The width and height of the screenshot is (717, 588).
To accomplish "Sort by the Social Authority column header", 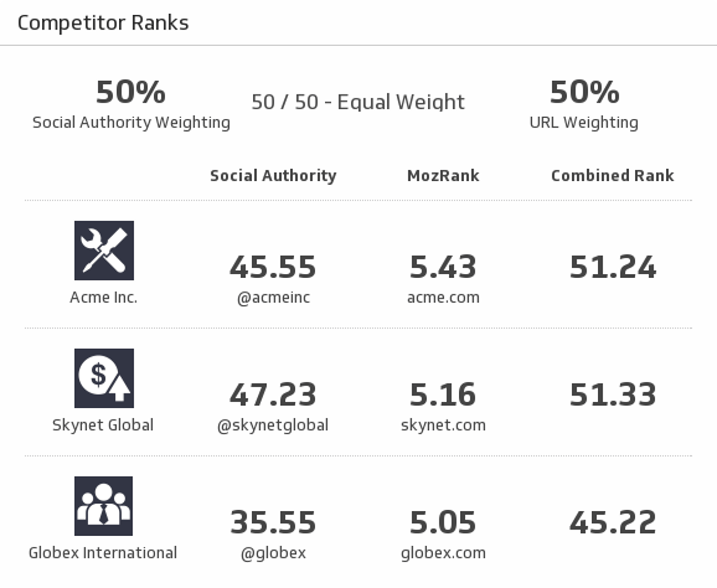I will 274,175.
